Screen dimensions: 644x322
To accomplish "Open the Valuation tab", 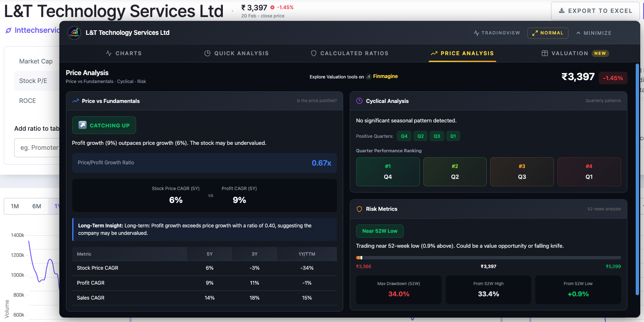I will (x=569, y=53).
